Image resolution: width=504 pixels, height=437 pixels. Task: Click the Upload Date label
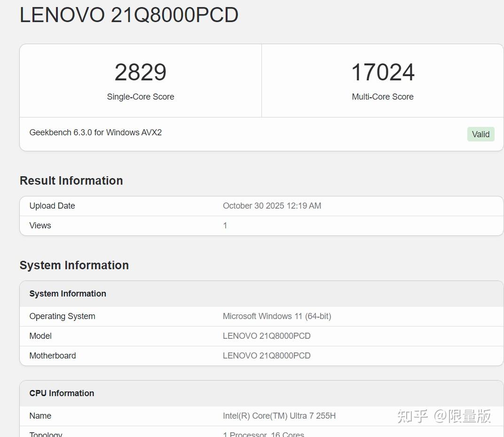(52, 206)
